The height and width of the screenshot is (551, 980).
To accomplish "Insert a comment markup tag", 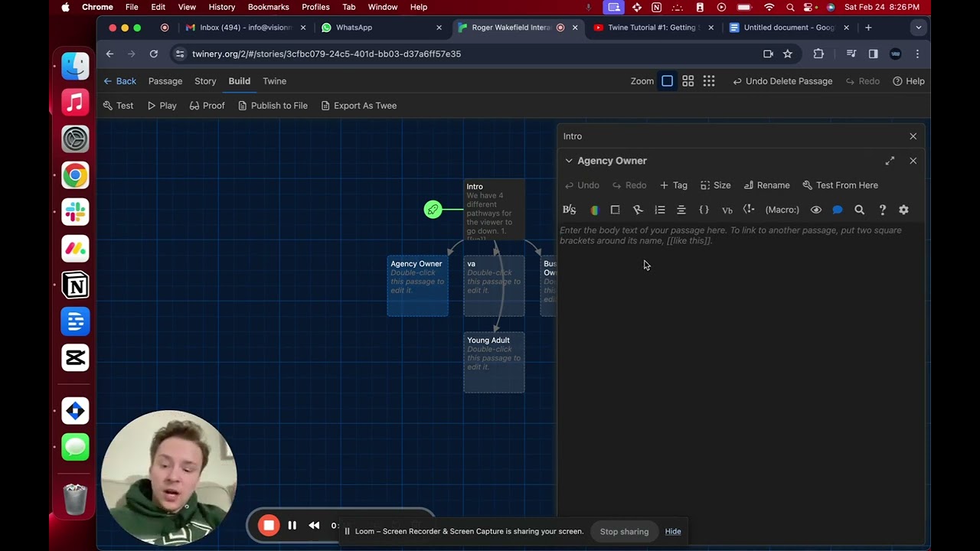I will click(749, 210).
